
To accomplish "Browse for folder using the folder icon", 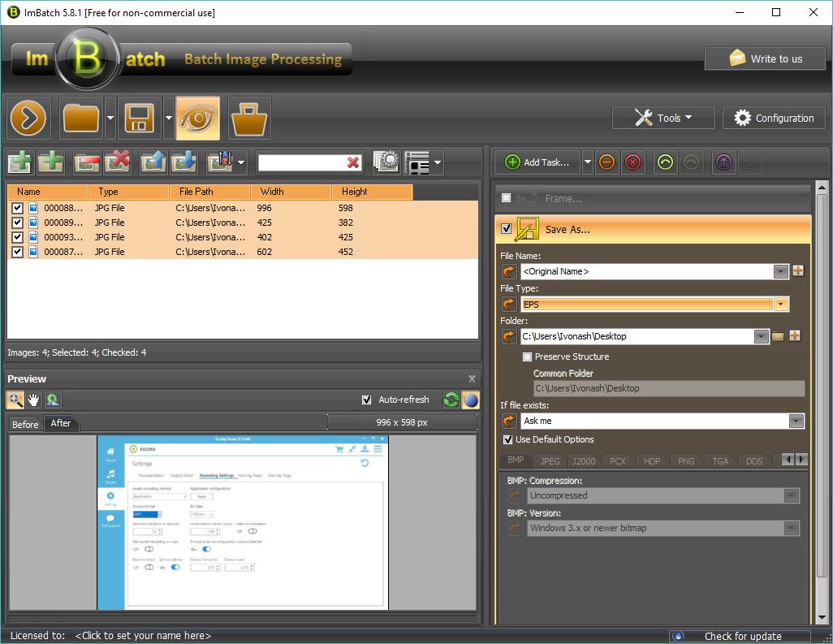I will click(x=778, y=336).
